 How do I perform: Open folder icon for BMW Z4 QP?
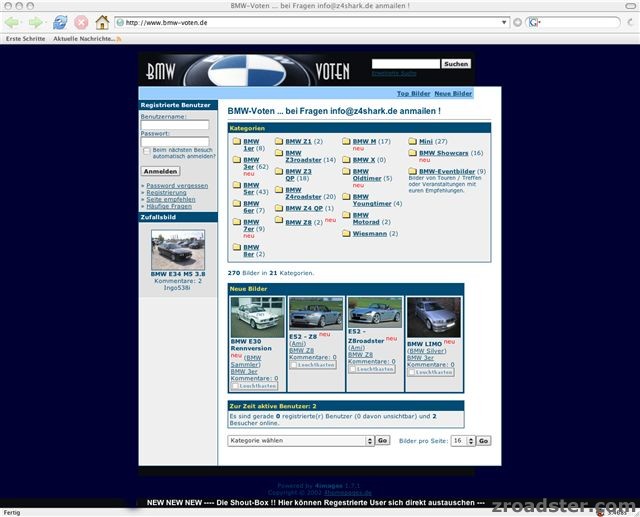click(x=279, y=209)
